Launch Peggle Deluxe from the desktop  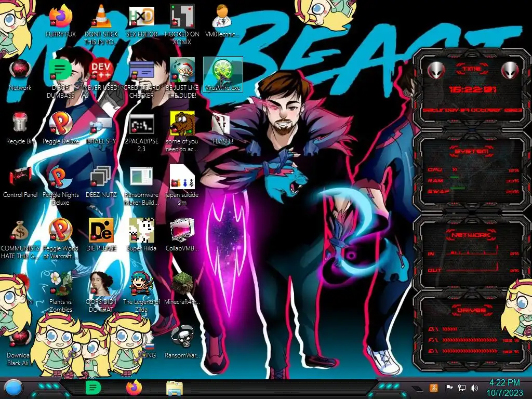coord(60,124)
